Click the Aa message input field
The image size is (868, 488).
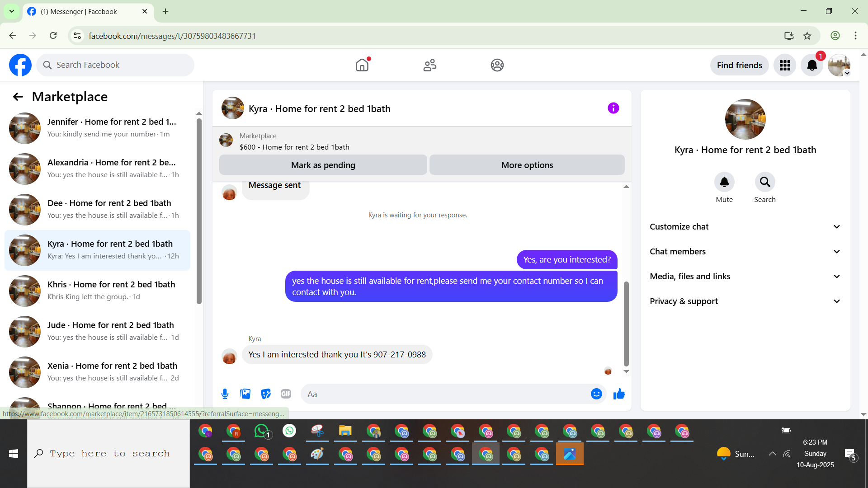pyautogui.click(x=445, y=394)
